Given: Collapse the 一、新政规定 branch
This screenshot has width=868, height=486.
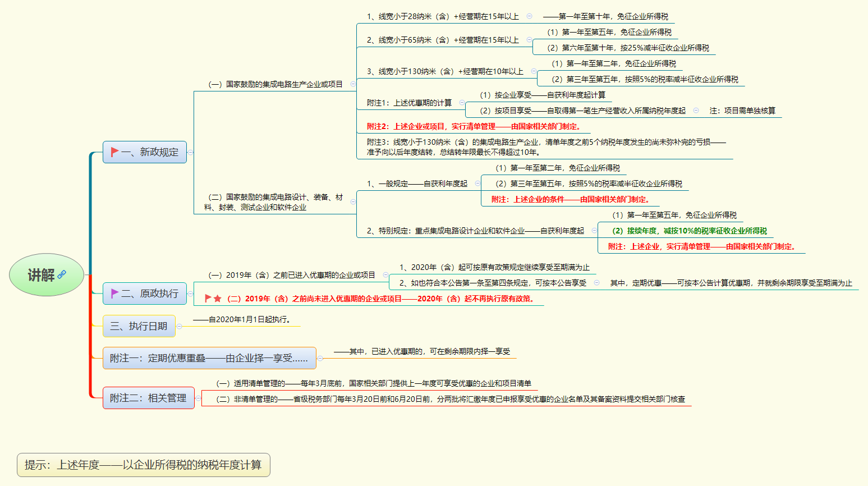Looking at the screenshot, I should 190,152.
